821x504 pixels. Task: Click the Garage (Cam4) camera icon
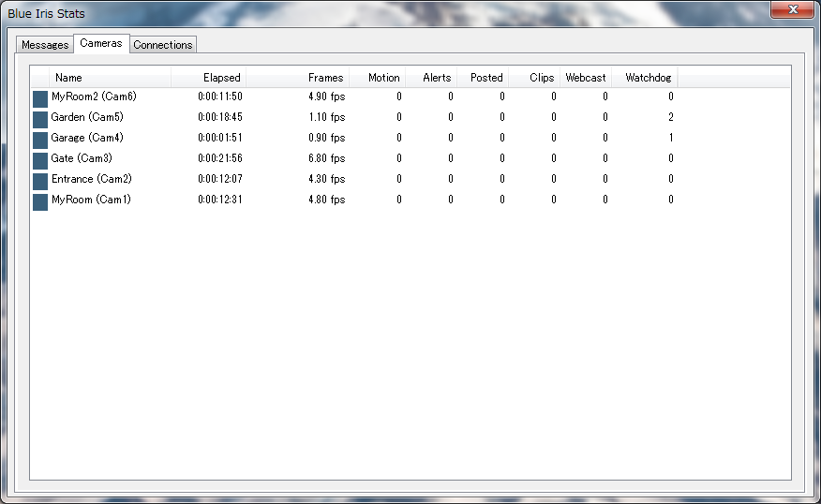(40, 141)
